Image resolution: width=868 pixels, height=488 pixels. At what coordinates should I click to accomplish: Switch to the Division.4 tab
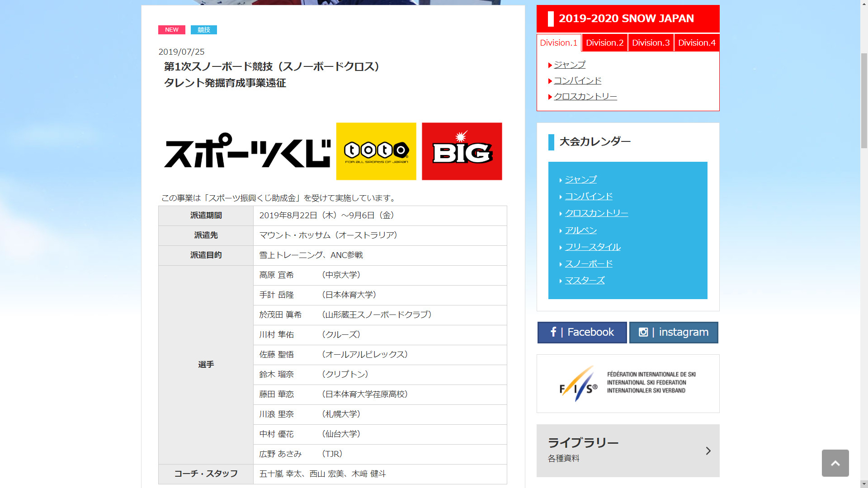pos(697,42)
